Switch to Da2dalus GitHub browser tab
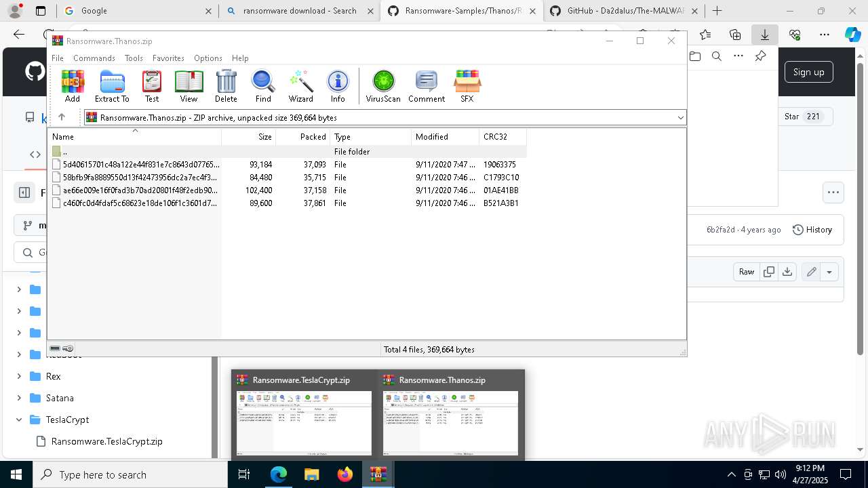The width and height of the screenshot is (868, 488). (x=624, y=11)
